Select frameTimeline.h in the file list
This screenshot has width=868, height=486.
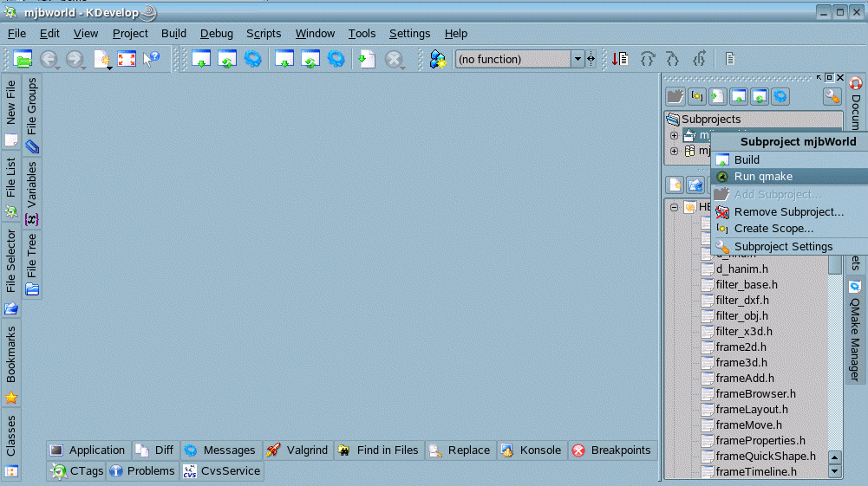(755, 472)
